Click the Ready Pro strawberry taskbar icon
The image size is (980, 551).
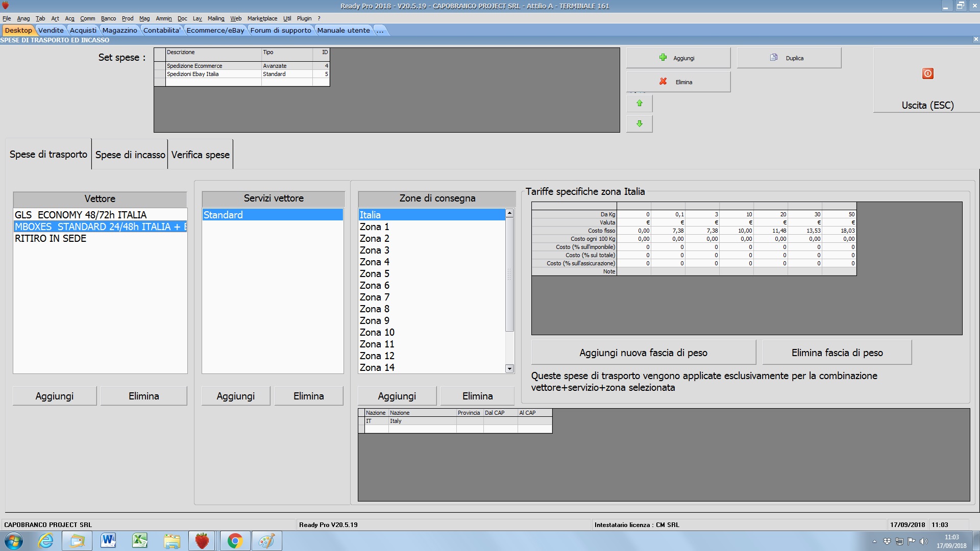[202, 541]
